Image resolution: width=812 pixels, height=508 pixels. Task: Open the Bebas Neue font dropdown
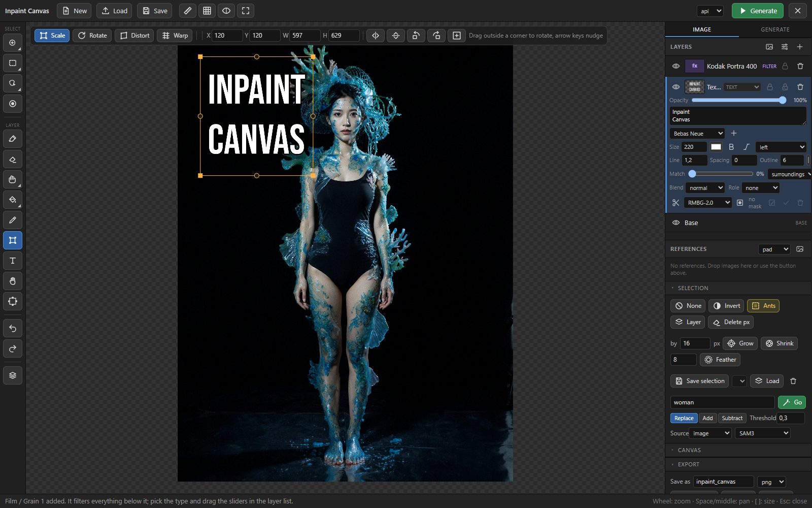697,134
